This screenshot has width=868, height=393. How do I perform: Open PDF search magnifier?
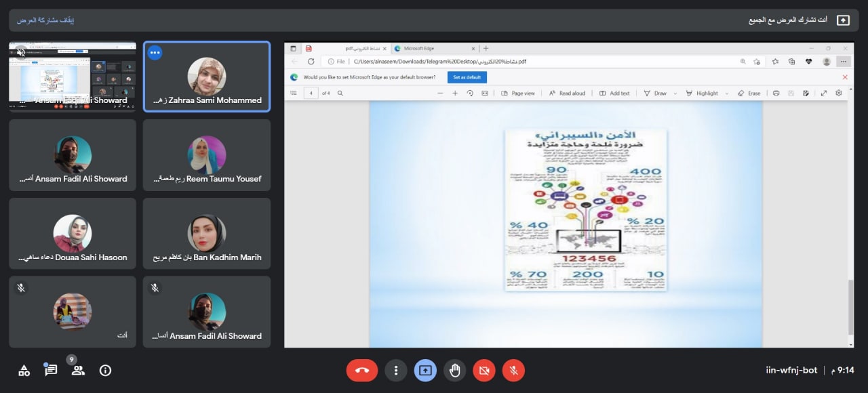pyautogui.click(x=340, y=93)
